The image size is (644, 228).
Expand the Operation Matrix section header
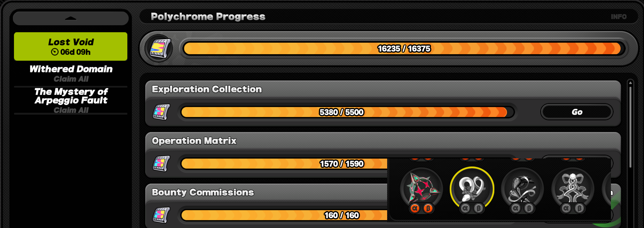click(383, 141)
